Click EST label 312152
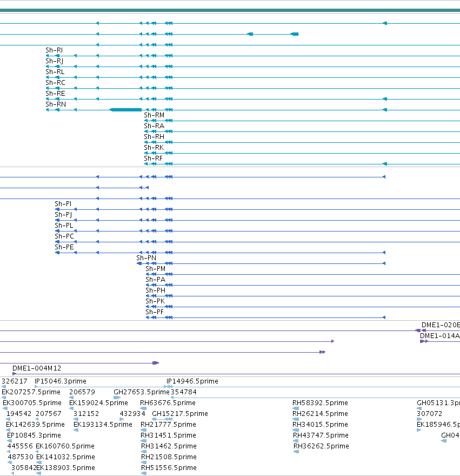Viewport: 460px width, 476px height. click(86, 413)
